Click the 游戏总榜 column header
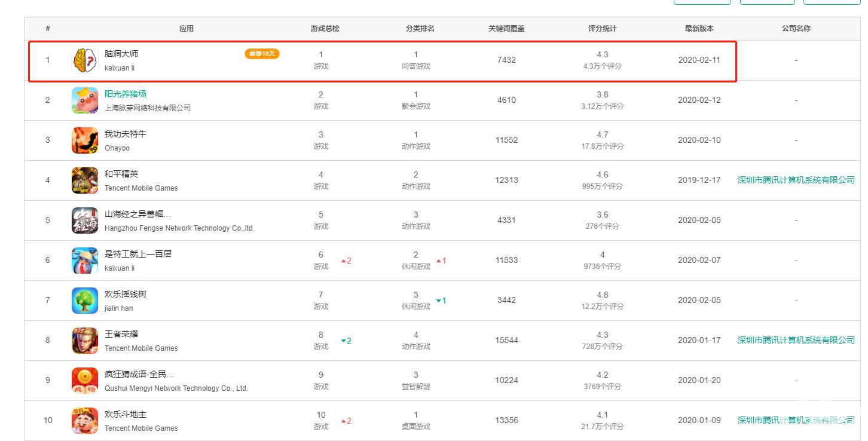Viewport: 868px width, 441px height. point(325,29)
